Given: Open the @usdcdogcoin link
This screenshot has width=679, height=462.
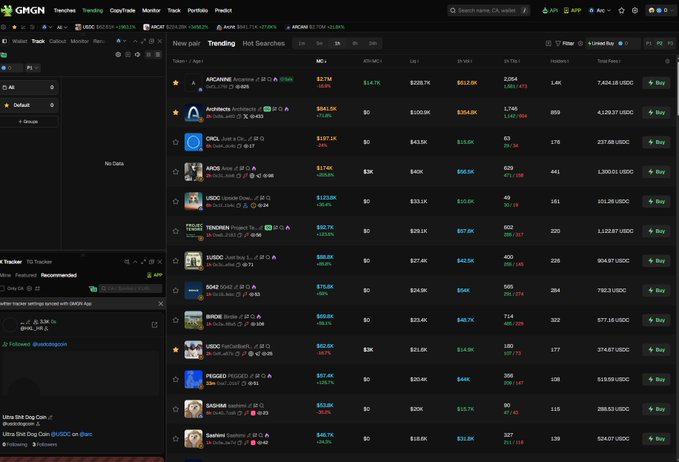Looking at the screenshot, I should 50,344.
